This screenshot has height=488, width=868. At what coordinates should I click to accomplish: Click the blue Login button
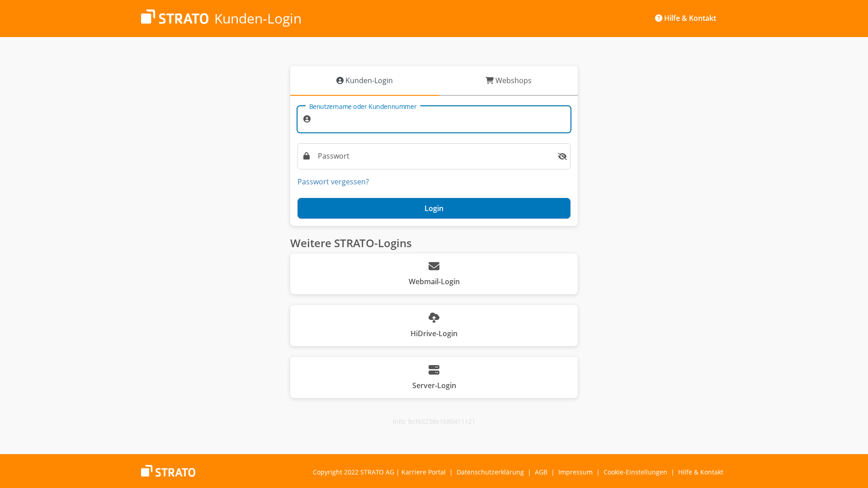434,208
